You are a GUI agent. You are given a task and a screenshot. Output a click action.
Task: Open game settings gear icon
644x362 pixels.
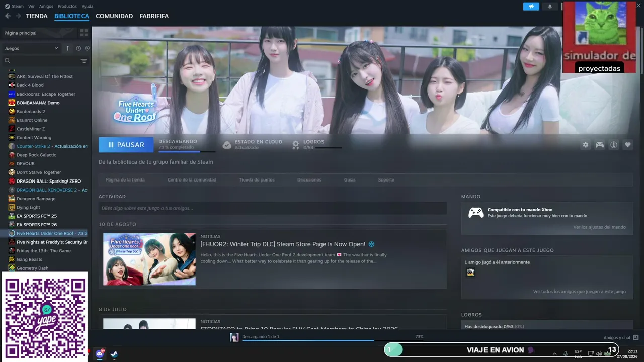[x=586, y=145]
